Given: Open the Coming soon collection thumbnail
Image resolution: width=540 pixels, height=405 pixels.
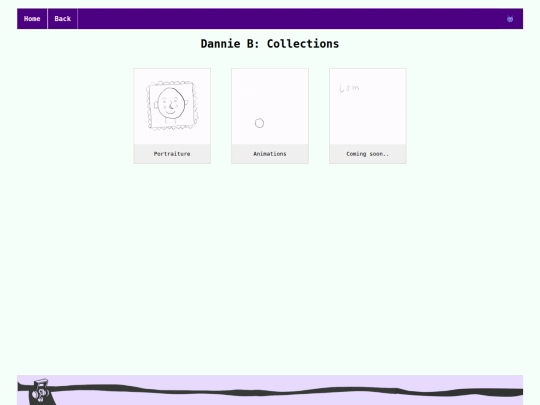Looking at the screenshot, I should tap(368, 106).
